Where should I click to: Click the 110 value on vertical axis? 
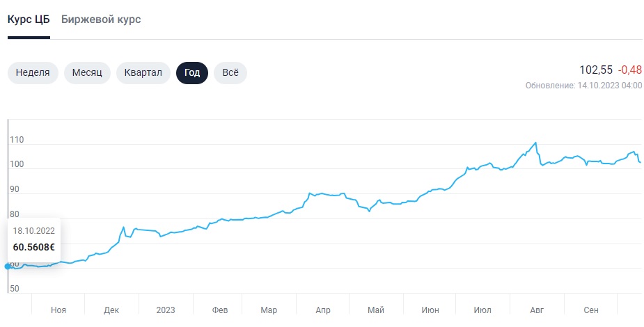(x=17, y=140)
